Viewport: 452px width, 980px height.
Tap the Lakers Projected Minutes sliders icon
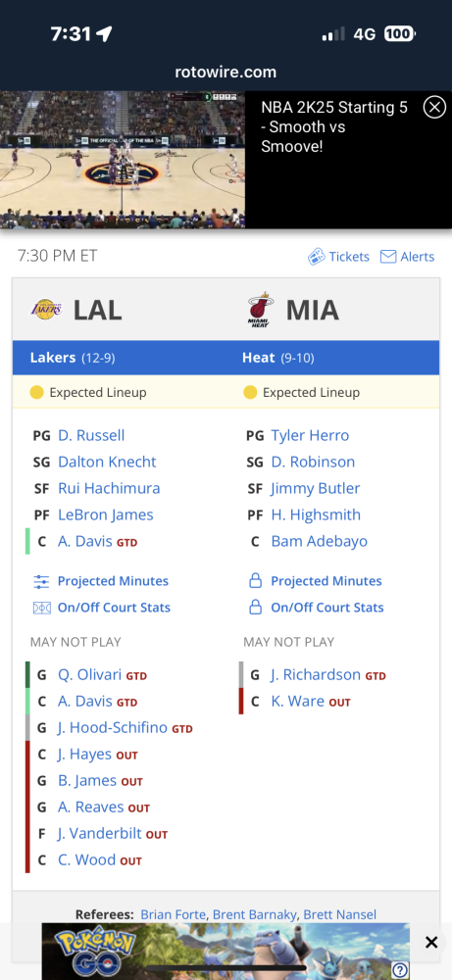click(41, 581)
